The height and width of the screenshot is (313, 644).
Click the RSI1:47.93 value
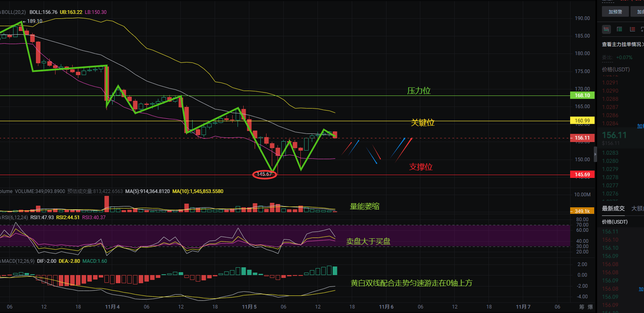click(42, 218)
